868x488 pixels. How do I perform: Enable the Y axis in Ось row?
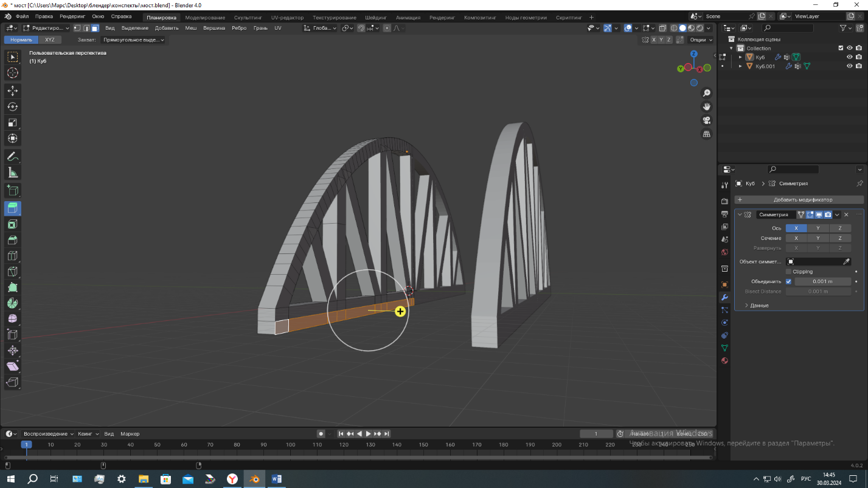click(818, 229)
